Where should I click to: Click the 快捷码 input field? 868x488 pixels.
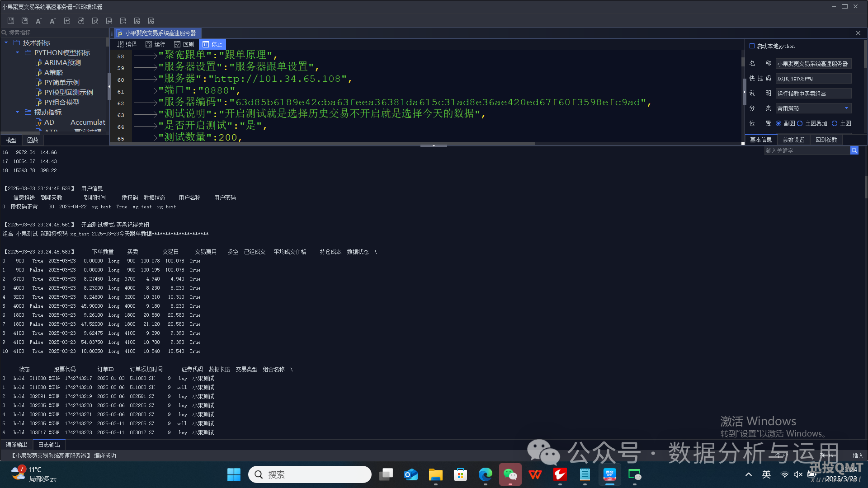tap(813, 79)
